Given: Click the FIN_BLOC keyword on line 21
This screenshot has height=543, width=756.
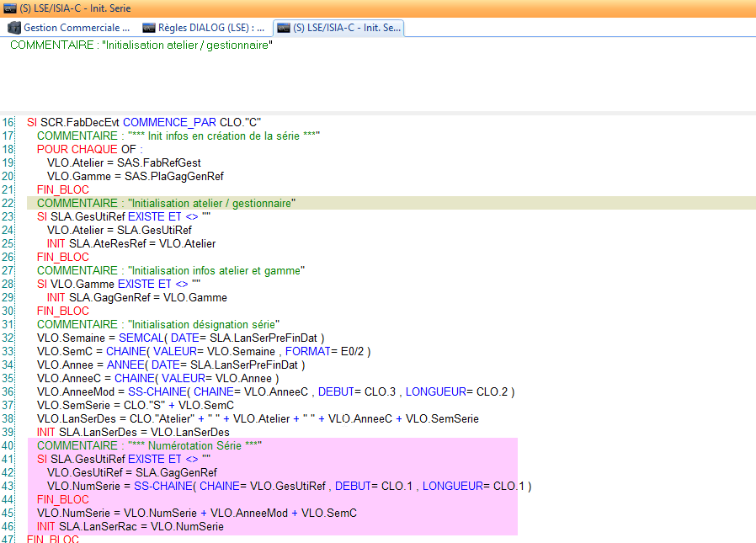Looking at the screenshot, I should 62,189.
